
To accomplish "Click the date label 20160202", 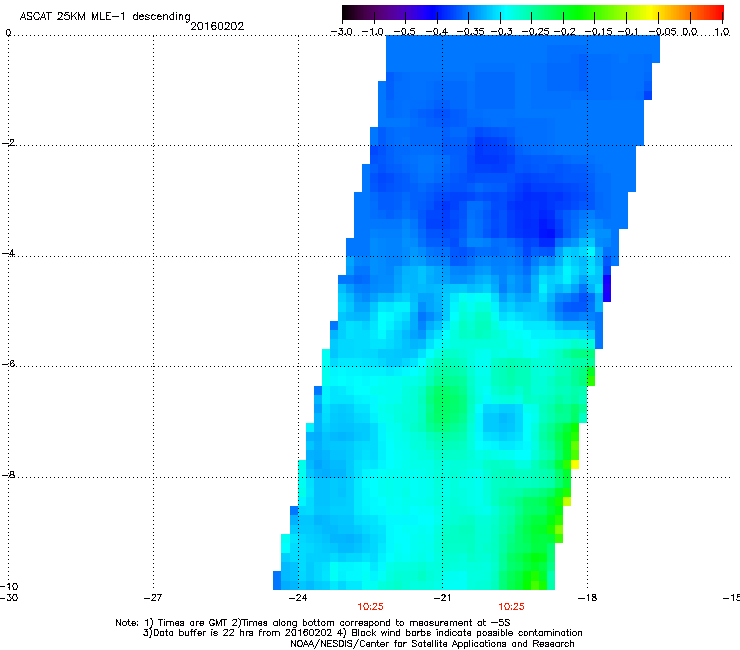I will [217, 26].
